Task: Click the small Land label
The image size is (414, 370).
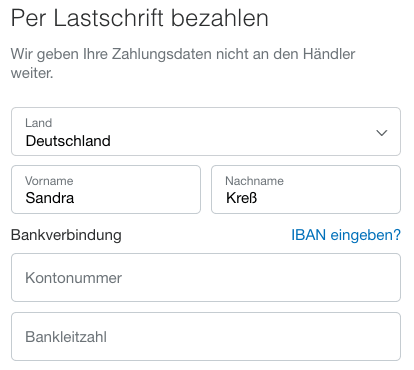Action: (39, 123)
